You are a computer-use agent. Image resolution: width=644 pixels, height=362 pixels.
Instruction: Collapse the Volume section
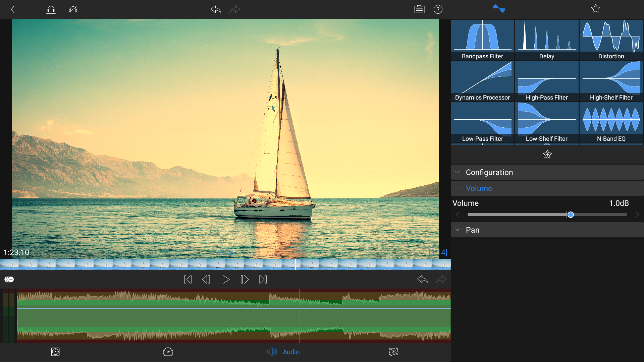[x=479, y=188]
